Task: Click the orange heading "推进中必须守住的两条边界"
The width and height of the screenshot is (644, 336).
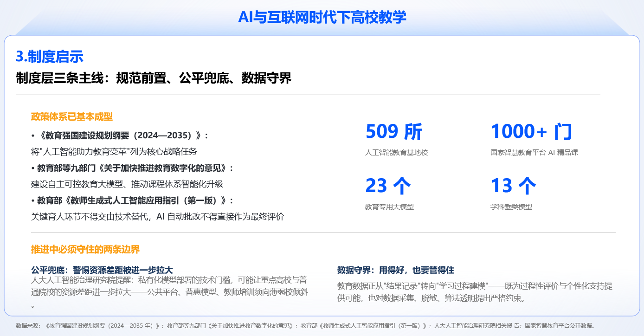Action: point(85,250)
